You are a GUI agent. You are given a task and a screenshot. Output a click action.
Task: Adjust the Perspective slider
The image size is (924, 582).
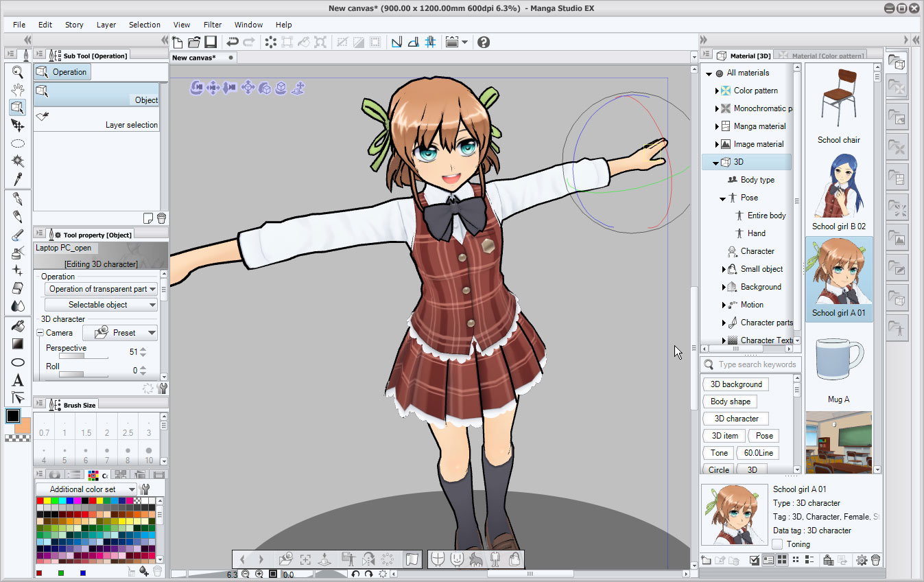click(84, 357)
